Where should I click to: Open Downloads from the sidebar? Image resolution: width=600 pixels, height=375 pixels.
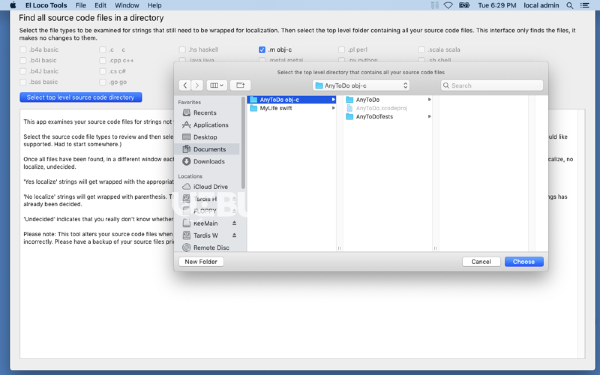(209, 161)
